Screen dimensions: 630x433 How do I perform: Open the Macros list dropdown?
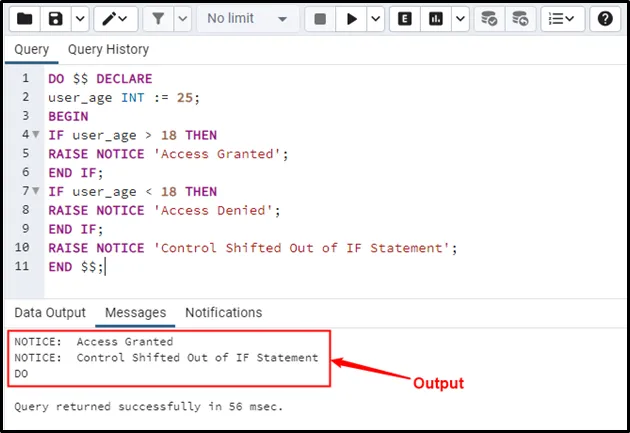click(564, 19)
